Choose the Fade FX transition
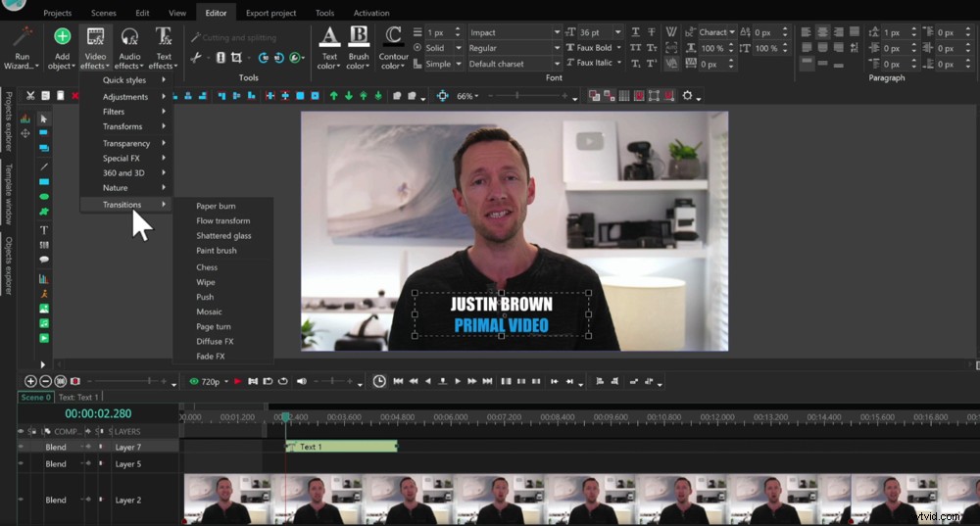Image resolution: width=980 pixels, height=526 pixels. (211, 357)
